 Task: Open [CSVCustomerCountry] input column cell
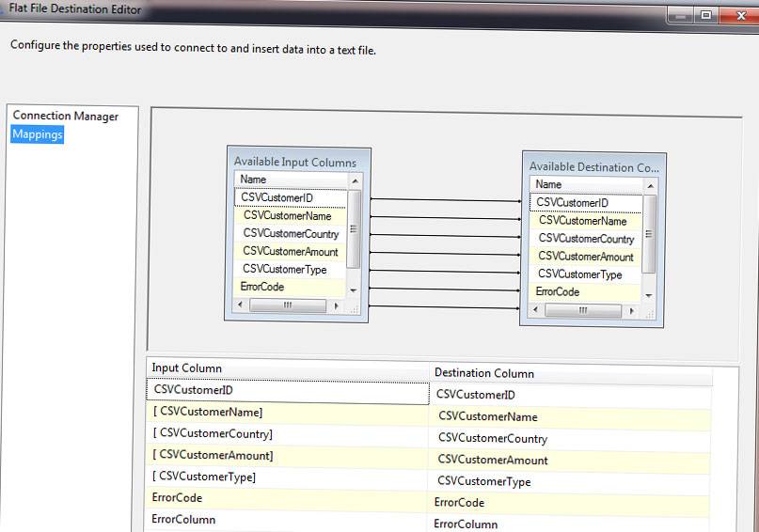click(287, 435)
